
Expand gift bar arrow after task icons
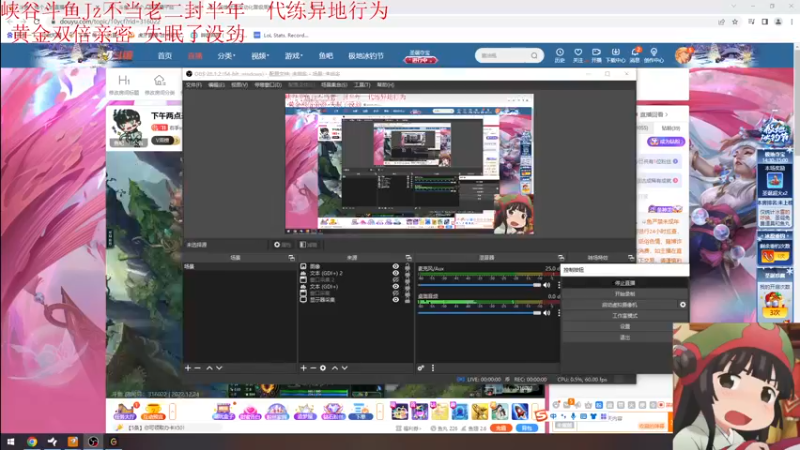[172, 411]
